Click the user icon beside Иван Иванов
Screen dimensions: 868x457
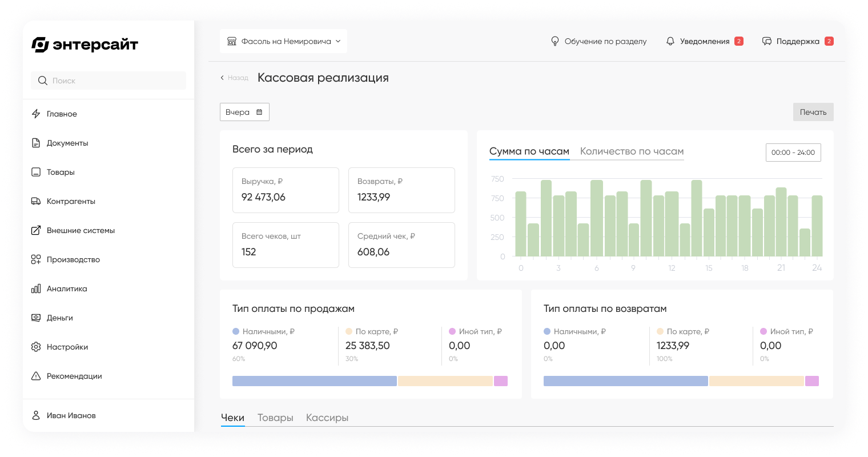[36, 415]
